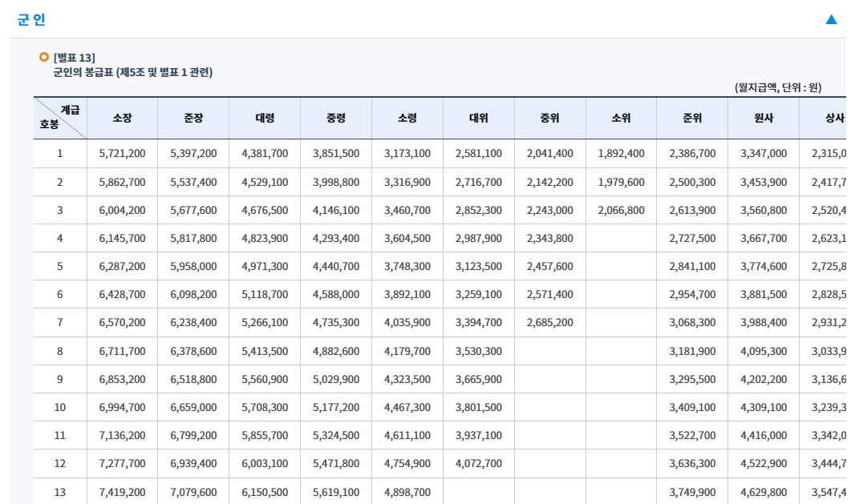
Task: Select row 7 in the 호봉 column
Action: (58, 322)
